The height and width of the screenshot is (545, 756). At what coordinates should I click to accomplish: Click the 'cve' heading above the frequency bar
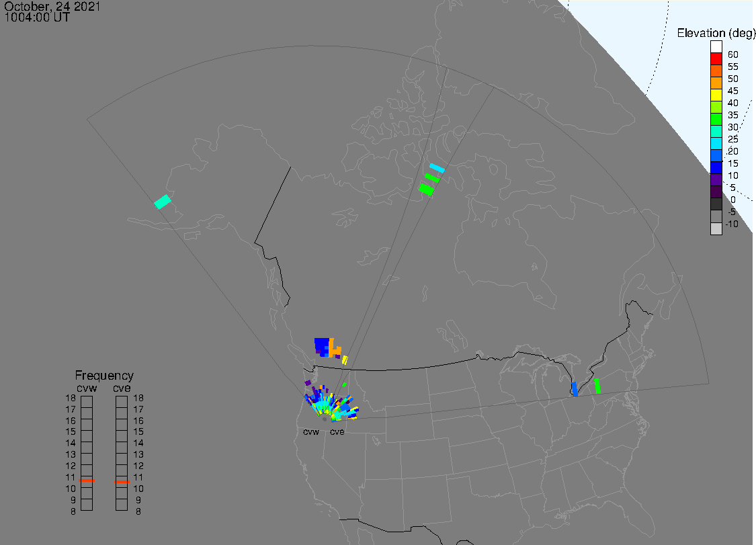pyautogui.click(x=122, y=388)
